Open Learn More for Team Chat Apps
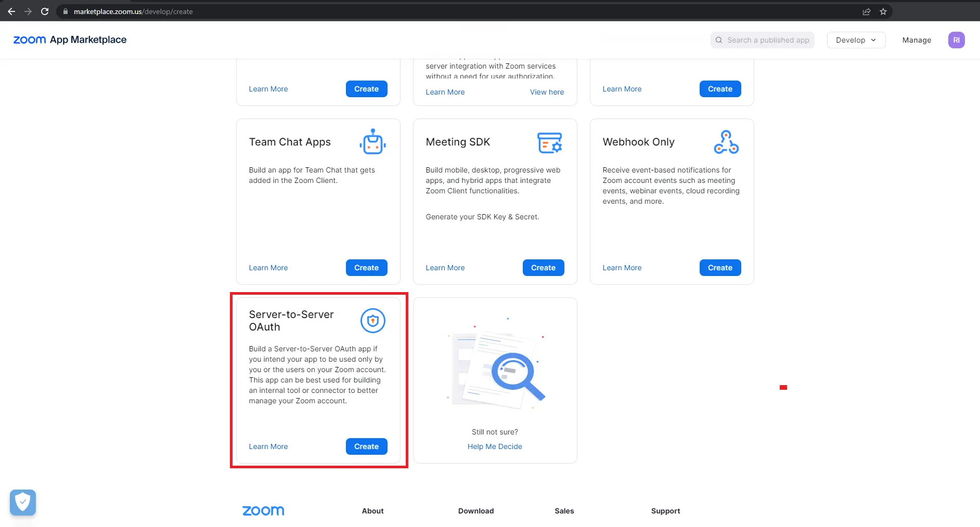 pyautogui.click(x=268, y=268)
